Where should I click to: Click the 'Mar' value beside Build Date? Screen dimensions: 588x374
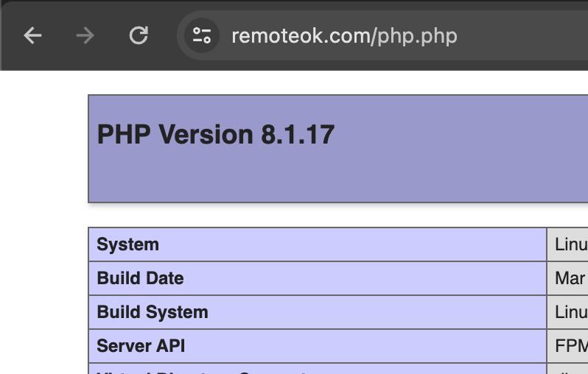tap(570, 278)
